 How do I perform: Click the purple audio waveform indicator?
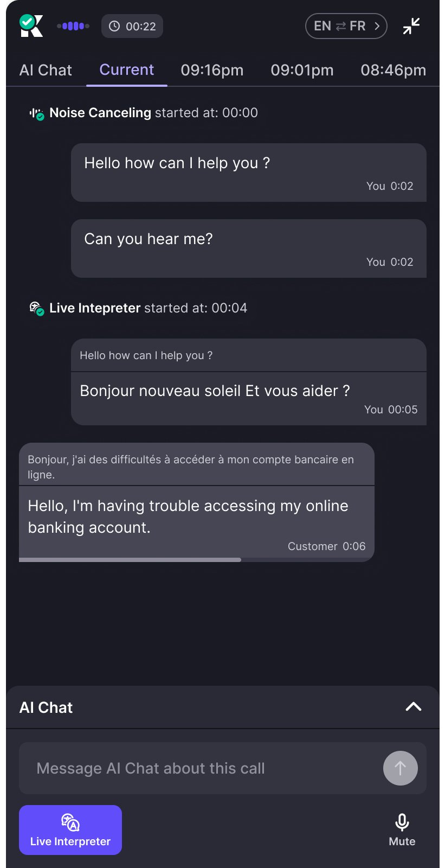(x=73, y=25)
